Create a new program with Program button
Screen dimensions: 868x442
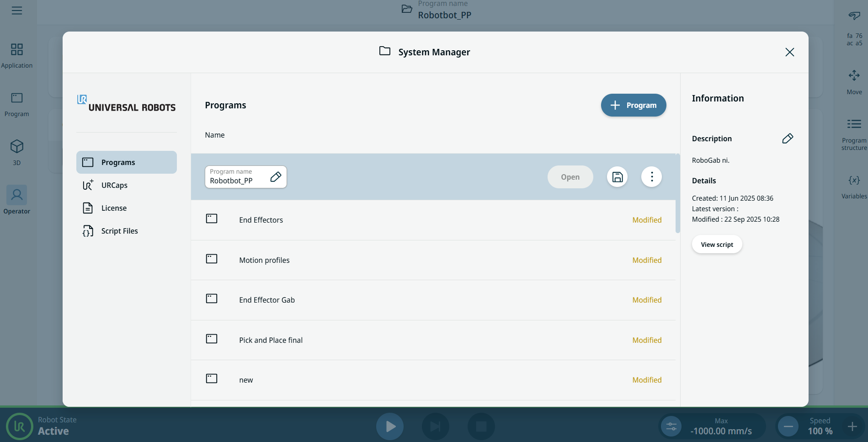coord(633,105)
